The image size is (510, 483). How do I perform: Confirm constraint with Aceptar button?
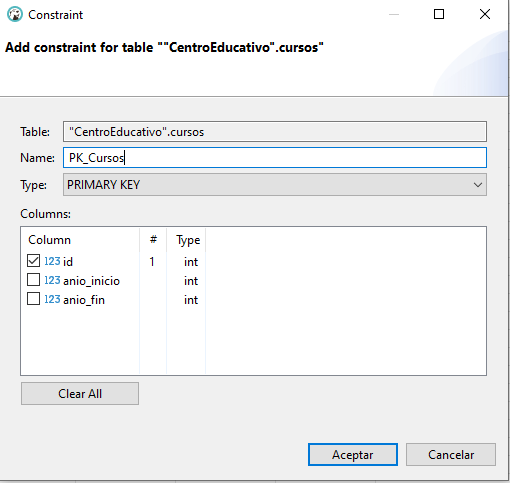click(353, 455)
